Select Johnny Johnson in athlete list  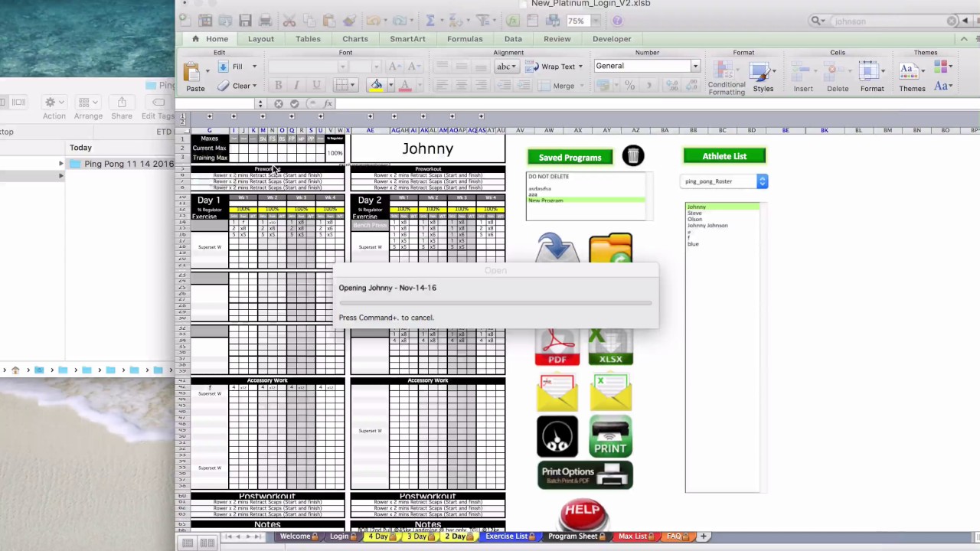[x=707, y=226]
